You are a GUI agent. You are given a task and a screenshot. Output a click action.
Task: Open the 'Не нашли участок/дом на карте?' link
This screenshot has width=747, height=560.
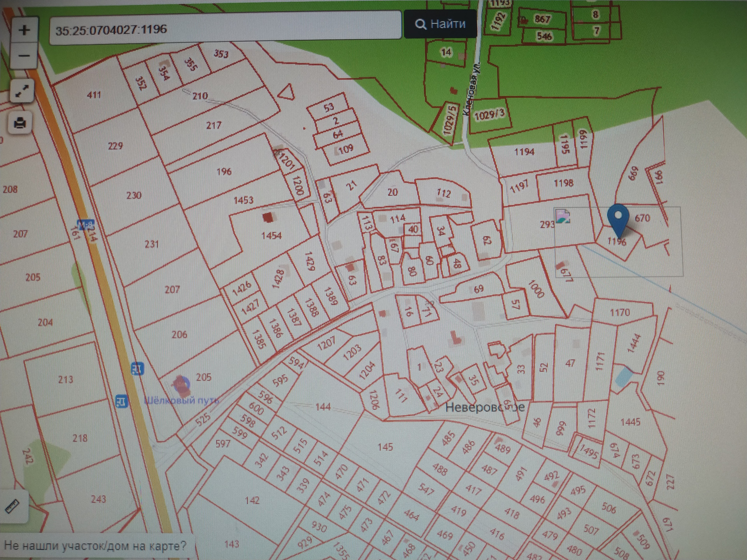95,546
